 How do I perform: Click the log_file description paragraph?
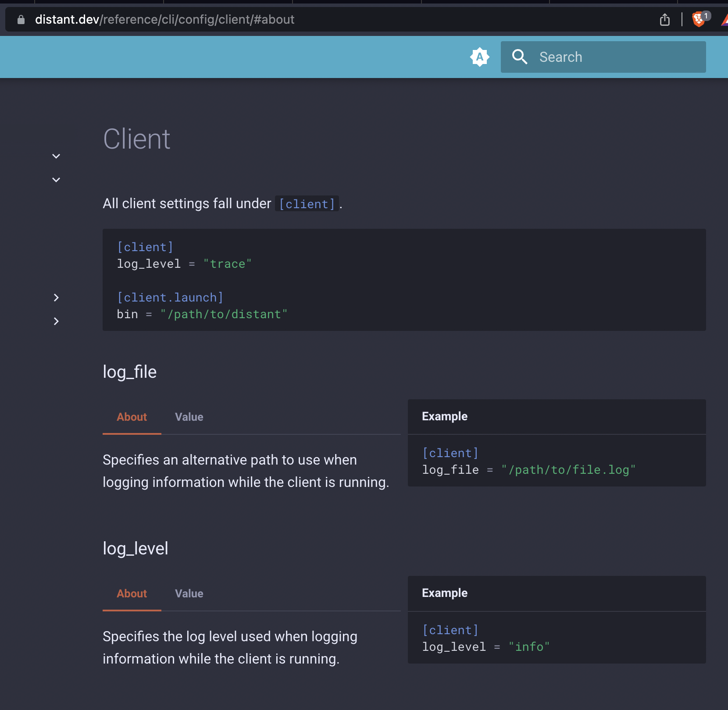pos(246,471)
